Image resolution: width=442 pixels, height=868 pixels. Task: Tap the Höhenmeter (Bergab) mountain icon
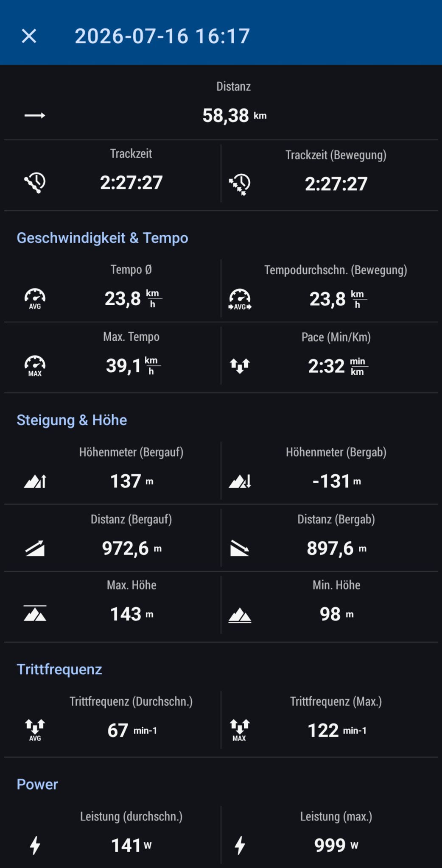pos(240,481)
